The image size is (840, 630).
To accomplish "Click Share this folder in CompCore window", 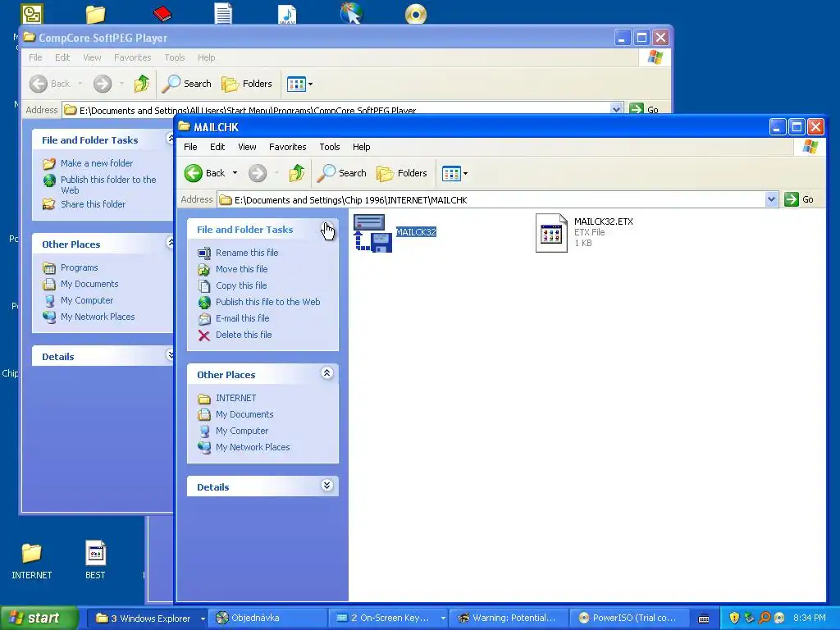I will (x=93, y=204).
